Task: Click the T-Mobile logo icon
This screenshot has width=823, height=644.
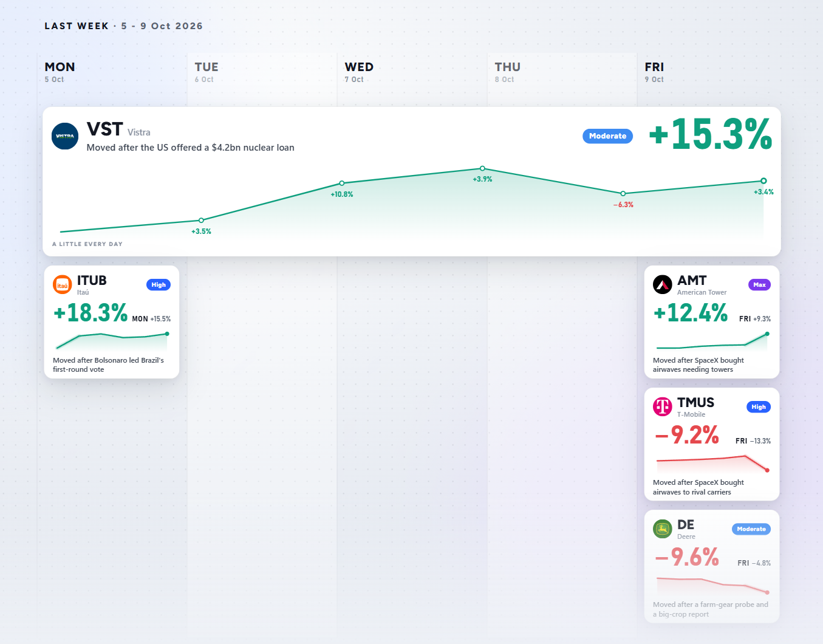Action: (663, 407)
